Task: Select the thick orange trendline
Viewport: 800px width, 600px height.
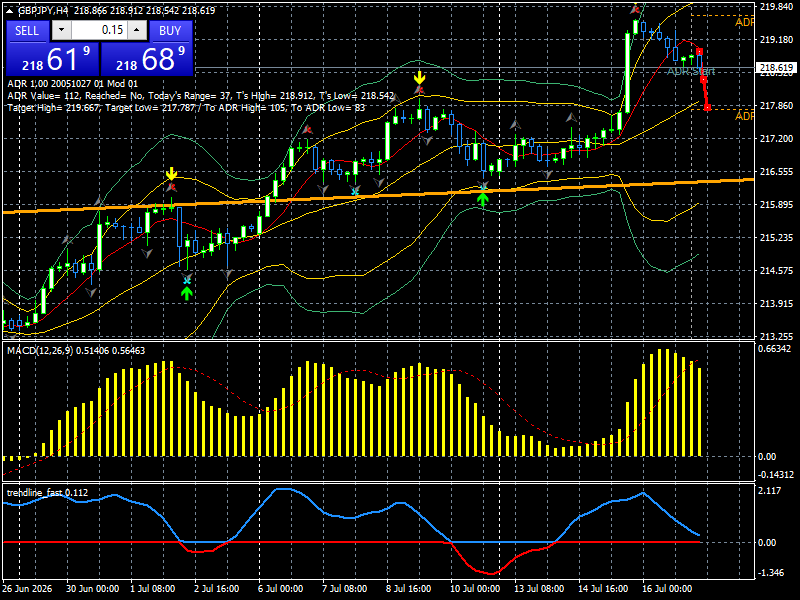Action: click(x=378, y=195)
